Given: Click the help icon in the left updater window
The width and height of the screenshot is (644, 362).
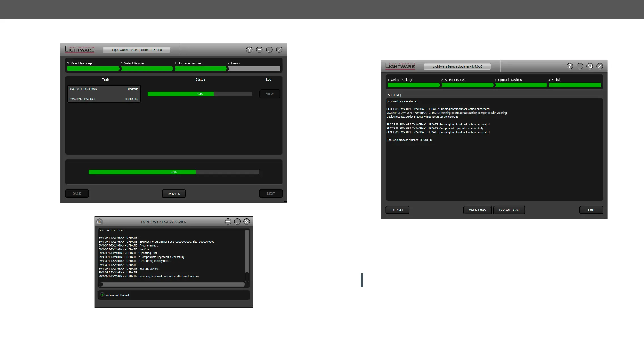Looking at the screenshot, I should coord(249,50).
